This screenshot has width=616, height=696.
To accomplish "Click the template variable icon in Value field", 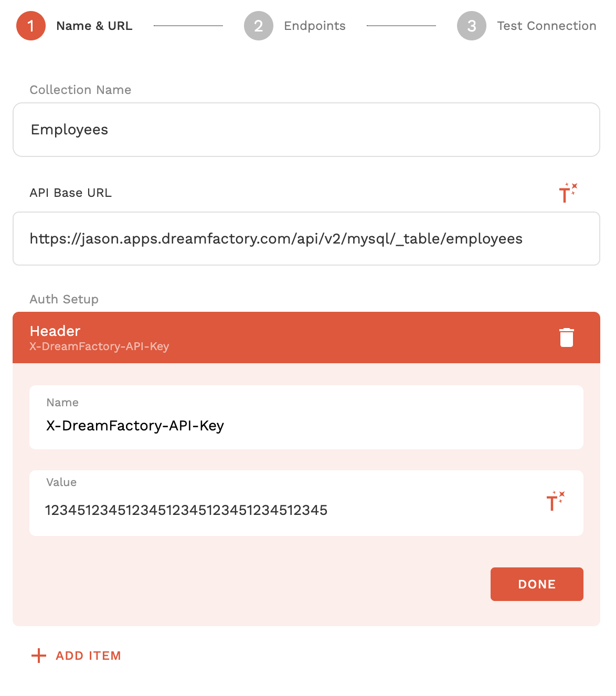I will (555, 501).
